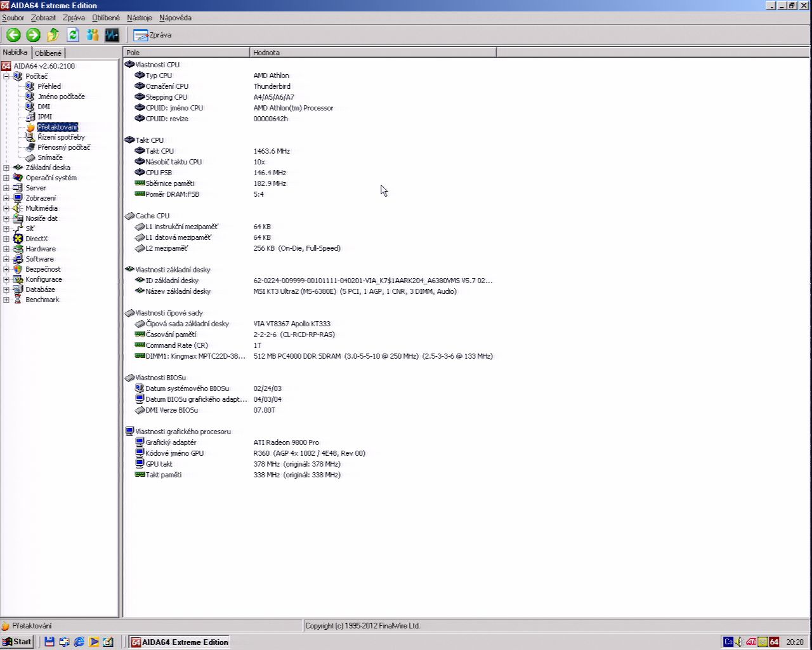Refresh the page with the refresh icon
The width and height of the screenshot is (812, 650).
(73, 35)
